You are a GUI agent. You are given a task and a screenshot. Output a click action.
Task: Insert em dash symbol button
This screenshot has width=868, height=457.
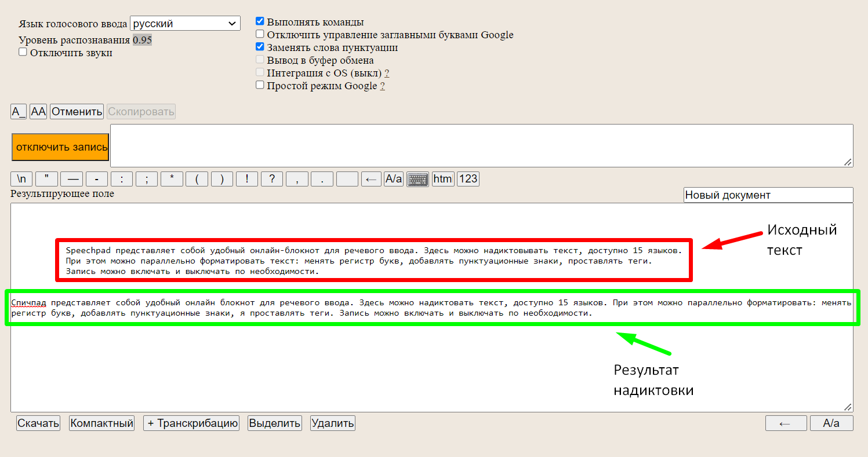[72, 179]
